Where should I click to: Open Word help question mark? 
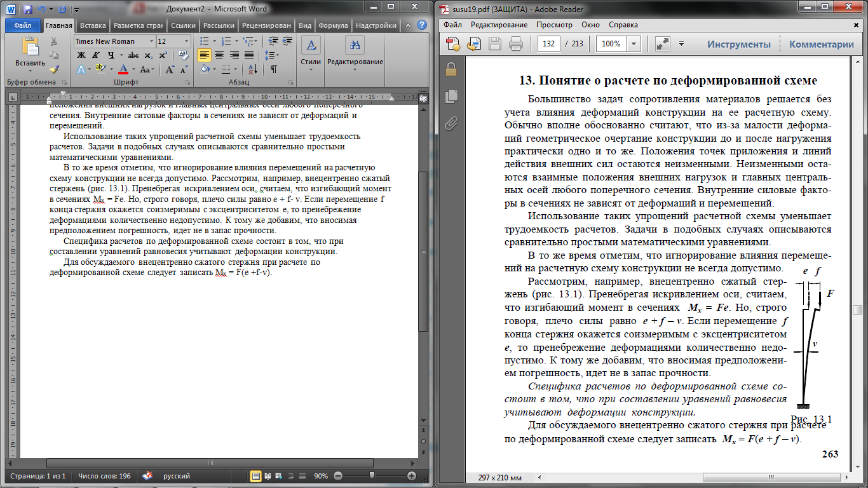click(x=421, y=25)
